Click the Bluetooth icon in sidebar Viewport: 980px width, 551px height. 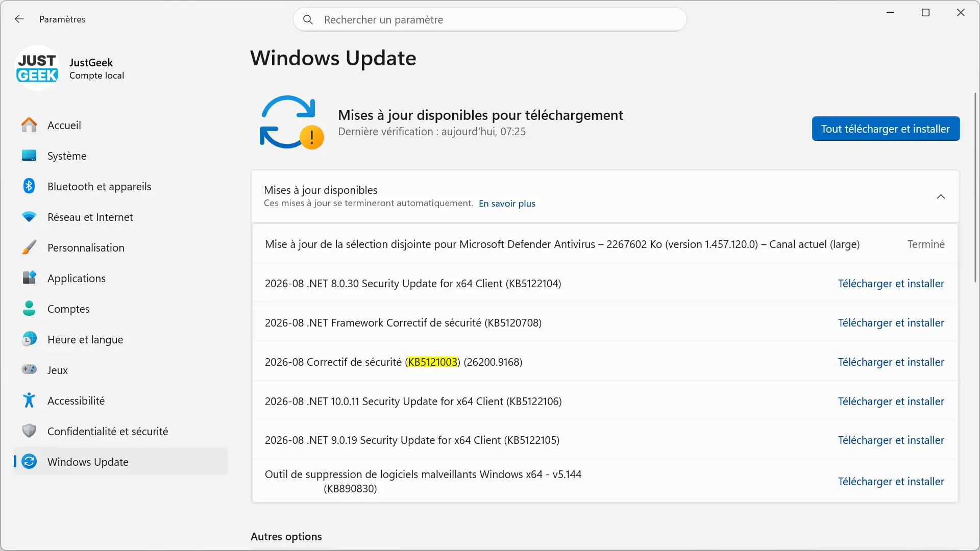29,186
